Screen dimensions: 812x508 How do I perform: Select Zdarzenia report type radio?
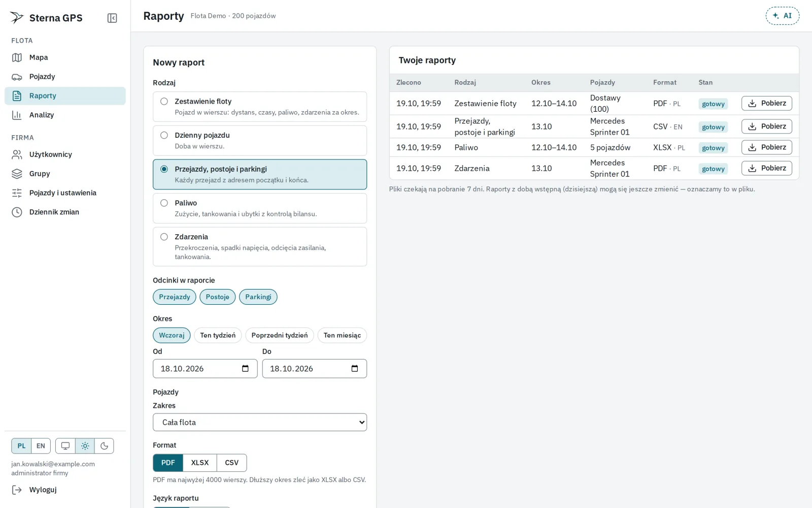click(x=164, y=237)
